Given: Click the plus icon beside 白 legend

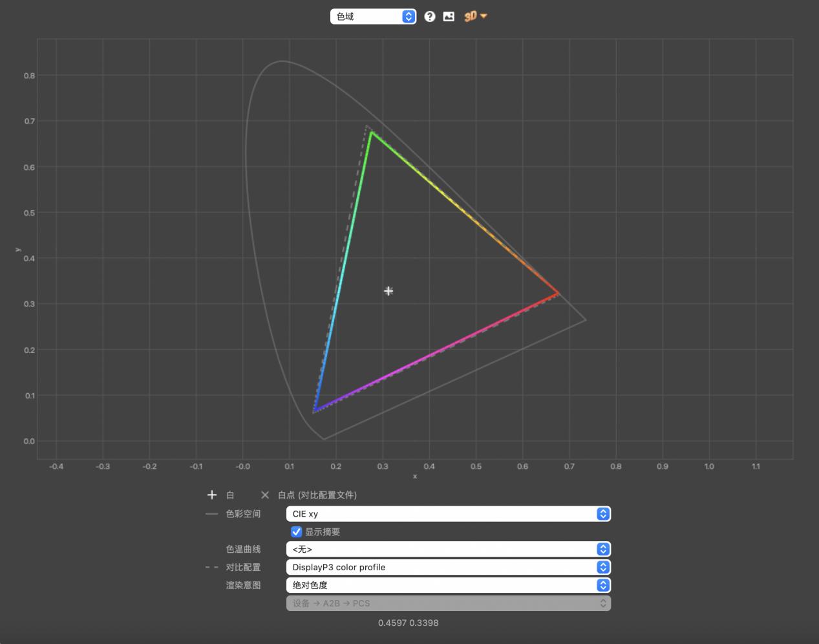Looking at the screenshot, I should point(211,495).
